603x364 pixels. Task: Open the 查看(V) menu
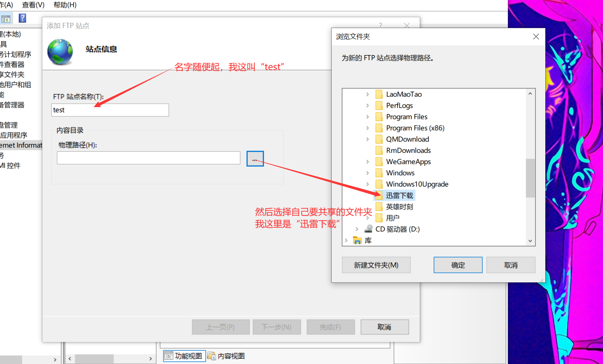(x=33, y=5)
